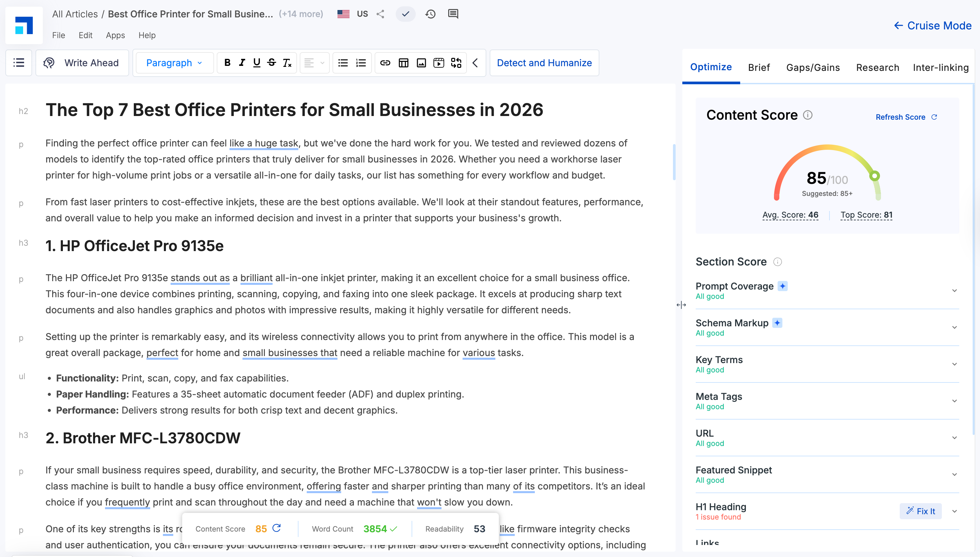Open document comments via the comment icon
The image size is (980, 557).
click(x=453, y=14)
